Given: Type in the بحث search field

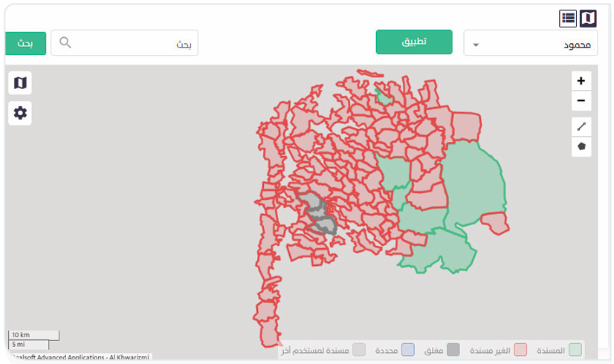Looking at the screenshot, I should click(x=134, y=43).
